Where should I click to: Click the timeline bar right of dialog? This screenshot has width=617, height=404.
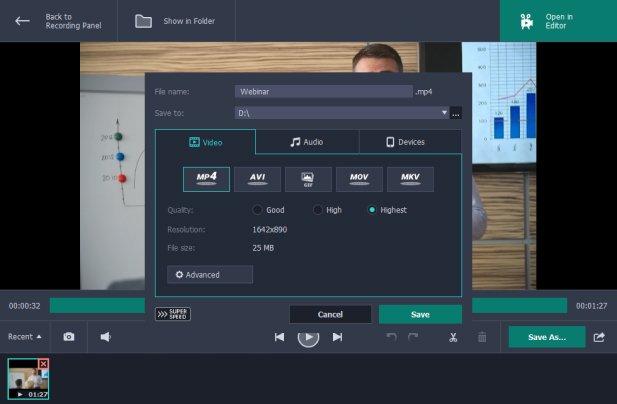pyautogui.click(x=519, y=306)
